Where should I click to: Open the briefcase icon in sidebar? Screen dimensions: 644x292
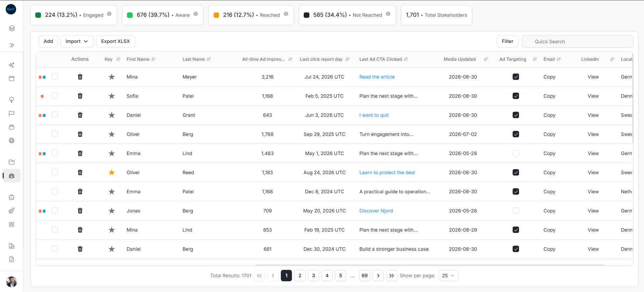[12, 197]
